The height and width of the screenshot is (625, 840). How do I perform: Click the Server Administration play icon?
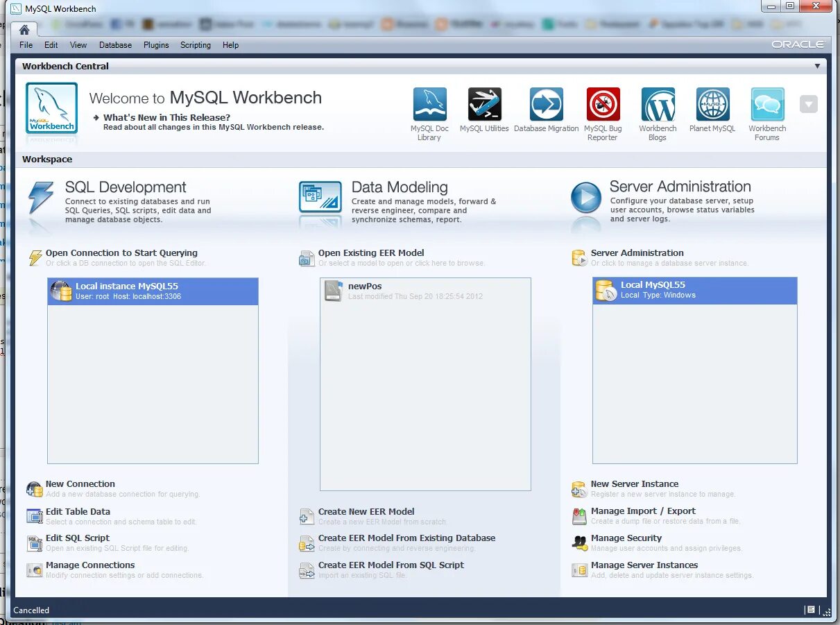(586, 198)
